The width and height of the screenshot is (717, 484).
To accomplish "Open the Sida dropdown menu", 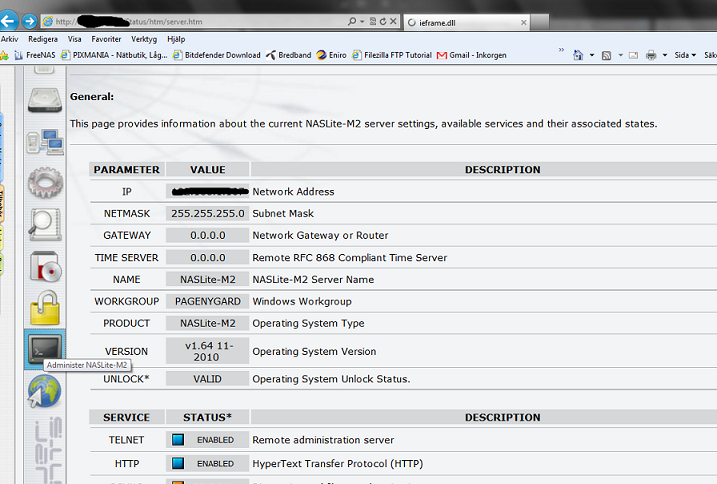I will [x=685, y=55].
